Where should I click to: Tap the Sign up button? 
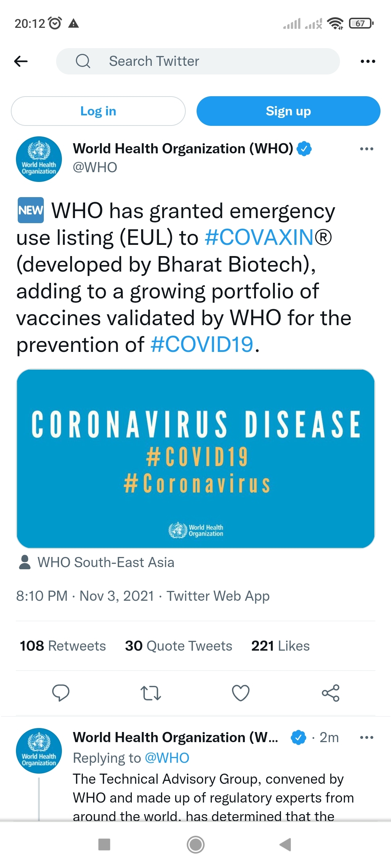[x=288, y=111]
